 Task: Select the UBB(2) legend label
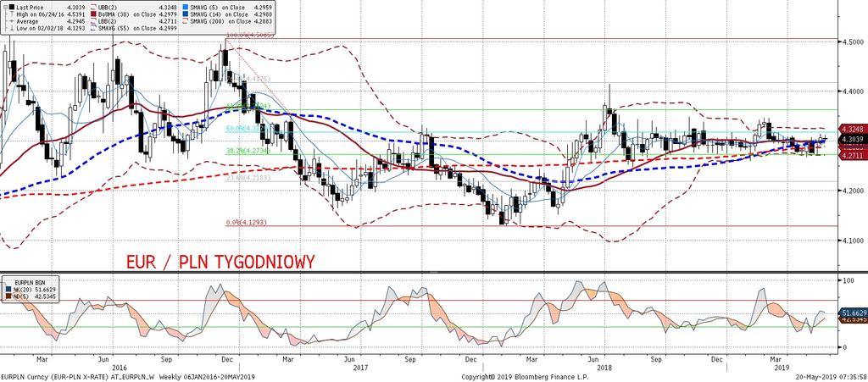pyautogui.click(x=108, y=8)
